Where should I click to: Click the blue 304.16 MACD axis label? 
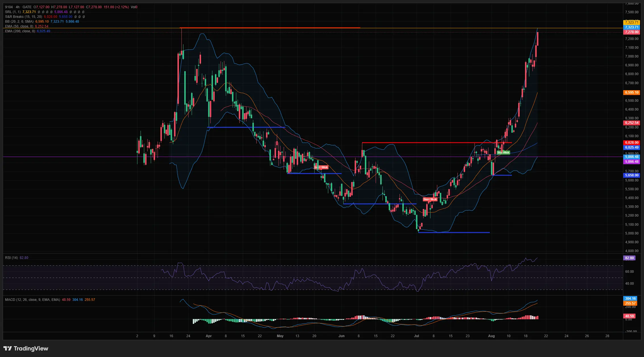coord(630,299)
